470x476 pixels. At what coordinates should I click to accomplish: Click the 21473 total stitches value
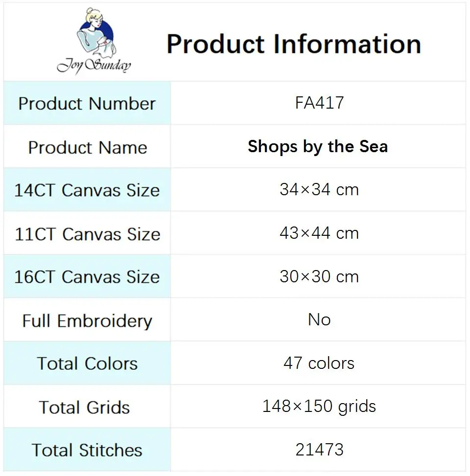pos(319,450)
